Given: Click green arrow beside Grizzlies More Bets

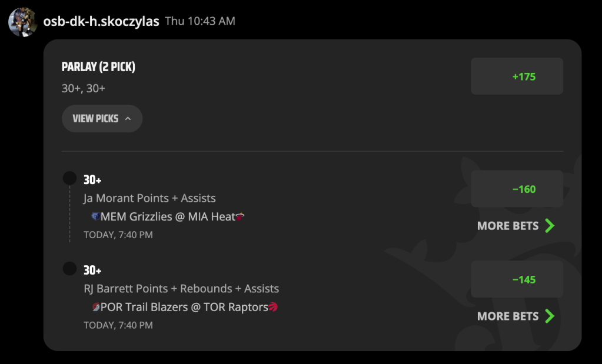Looking at the screenshot, I should tap(550, 226).
